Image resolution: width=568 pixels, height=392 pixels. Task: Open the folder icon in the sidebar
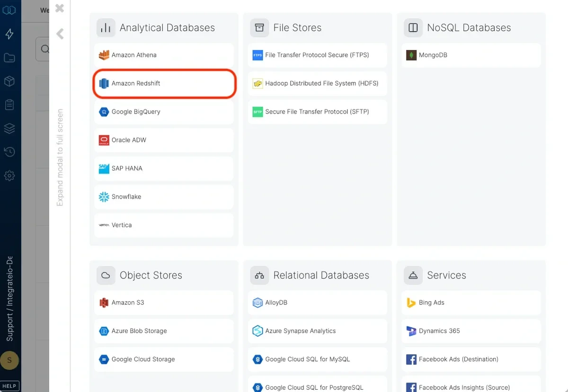tap(10, 57)
